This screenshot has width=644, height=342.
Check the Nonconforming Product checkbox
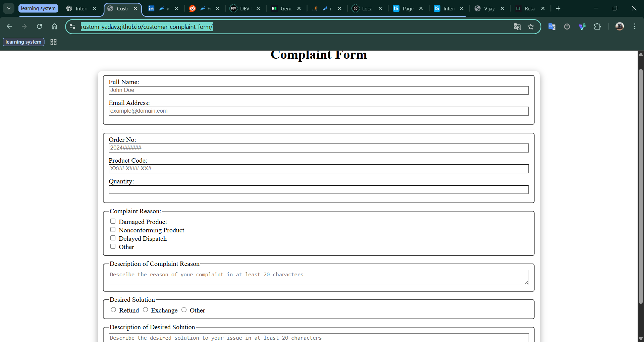point(113,230)
